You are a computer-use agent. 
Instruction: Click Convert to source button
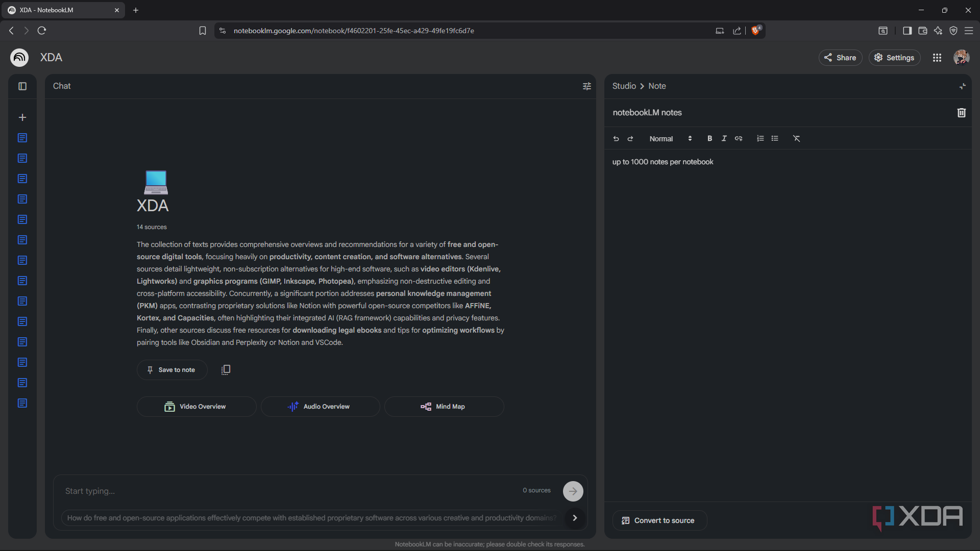(659, 520)
